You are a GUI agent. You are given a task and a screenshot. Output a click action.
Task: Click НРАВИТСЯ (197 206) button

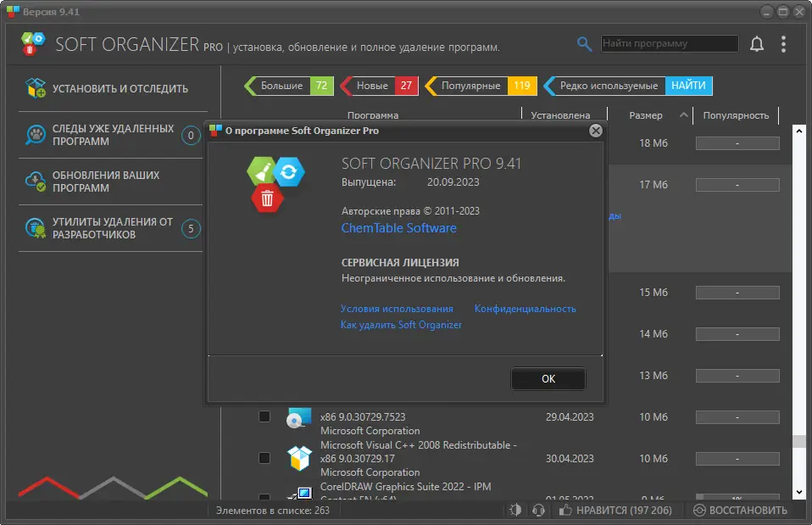pyautogui.click(x=615, y=510)
